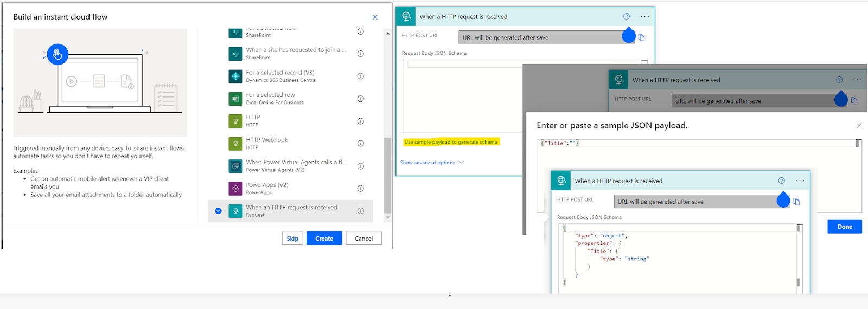Image resolution: width=868 pixels, height=309 pixels.
Task: Click HTTP POST URL field in top card
Action: pyautogui.click(x=546, y=37)
